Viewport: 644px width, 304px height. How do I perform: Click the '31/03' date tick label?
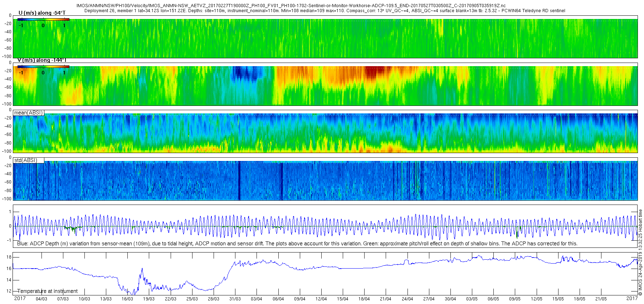pos(235,299)
